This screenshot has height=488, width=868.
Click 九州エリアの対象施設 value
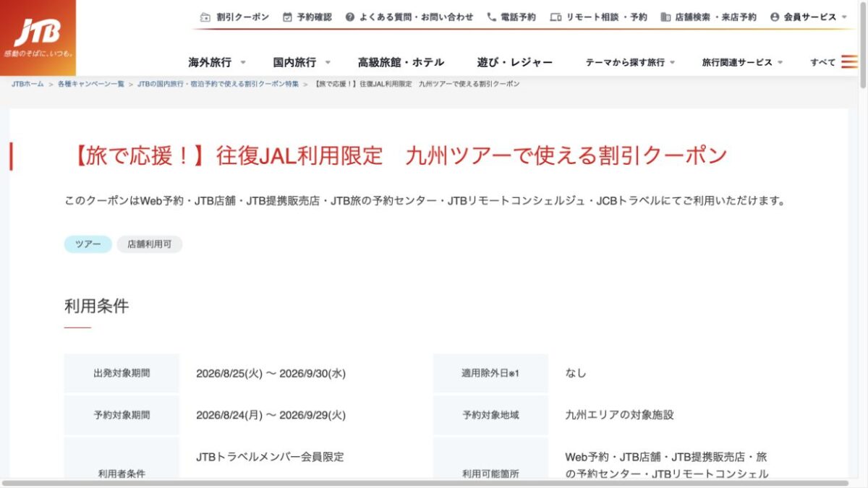tap(620, 416)
